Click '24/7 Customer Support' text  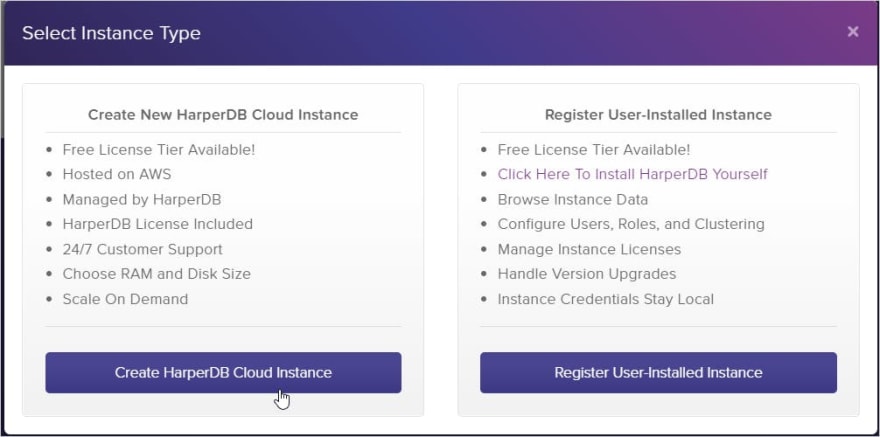pos(143,249)
